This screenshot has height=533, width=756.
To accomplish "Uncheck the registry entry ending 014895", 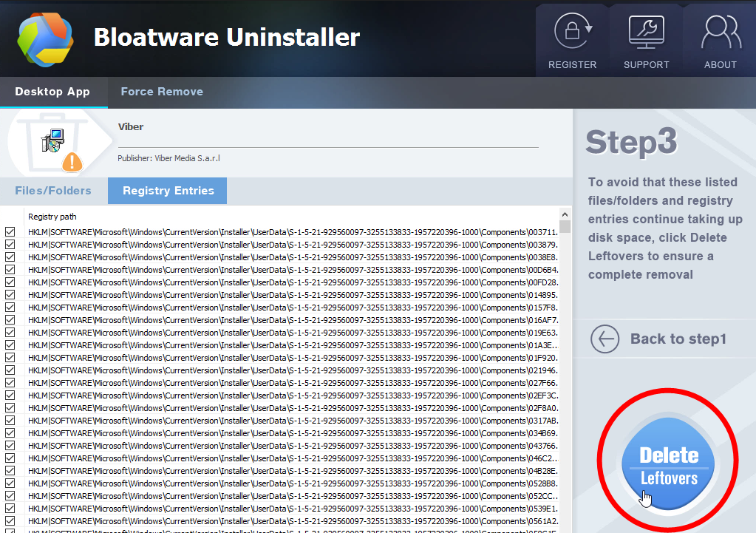I will [x=10, y=295].
